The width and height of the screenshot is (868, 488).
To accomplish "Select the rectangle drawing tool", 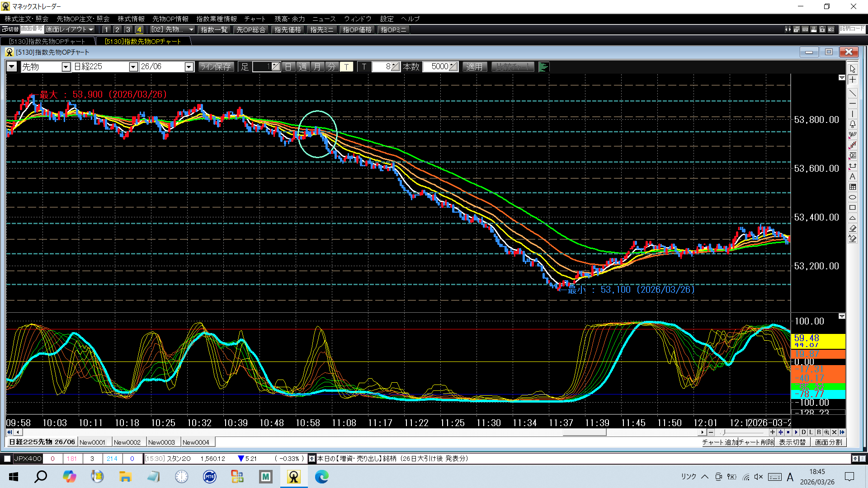I will coord(852,208).
